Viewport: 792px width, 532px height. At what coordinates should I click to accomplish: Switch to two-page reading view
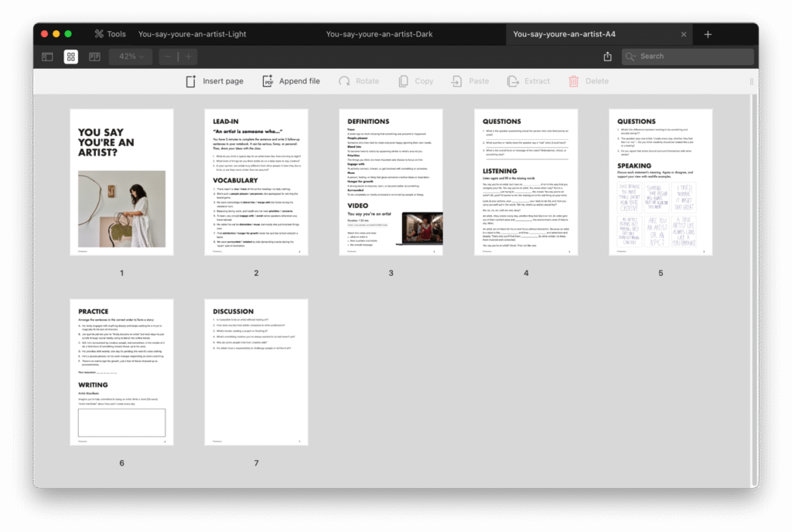point(94,56)
